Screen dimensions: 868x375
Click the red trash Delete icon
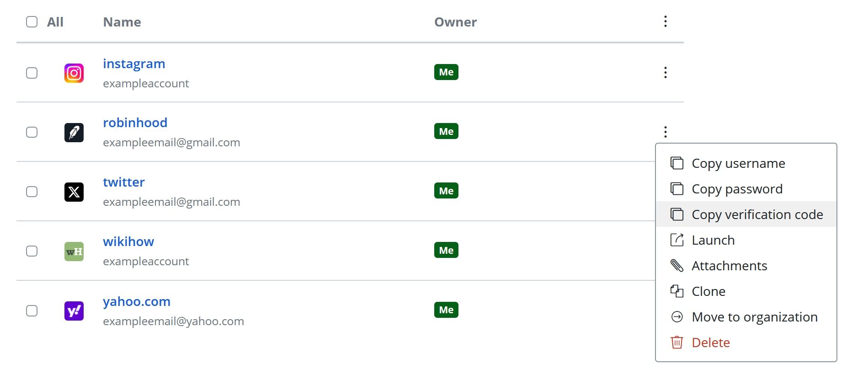(x=676, y=343)
